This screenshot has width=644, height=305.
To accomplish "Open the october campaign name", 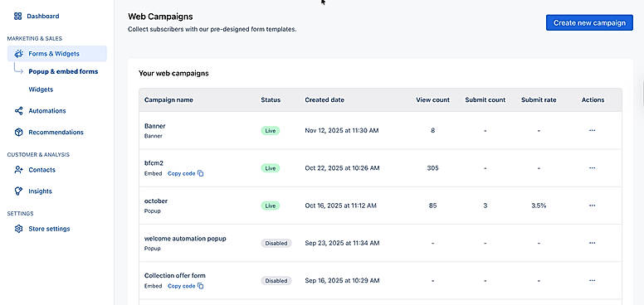I will [156, 201].
